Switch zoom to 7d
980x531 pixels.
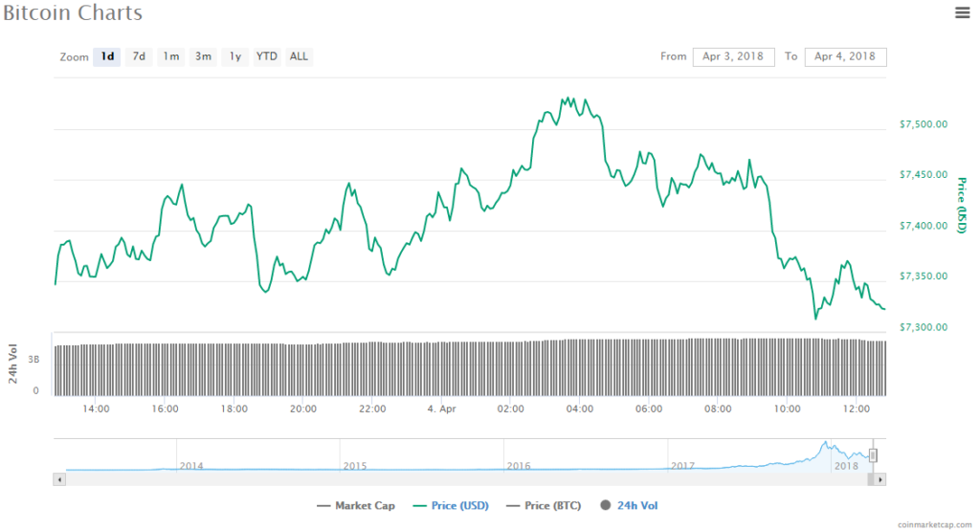(x=139, y=56)
